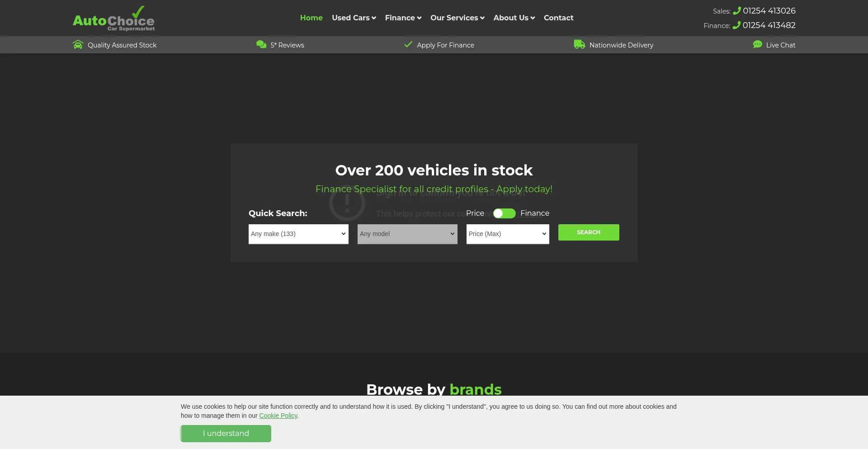Image resolution: width=868 pixels, height=449 pixels.
Task: Click the checkmark icon beside Apply For Finance
Action: pos(408,44)
